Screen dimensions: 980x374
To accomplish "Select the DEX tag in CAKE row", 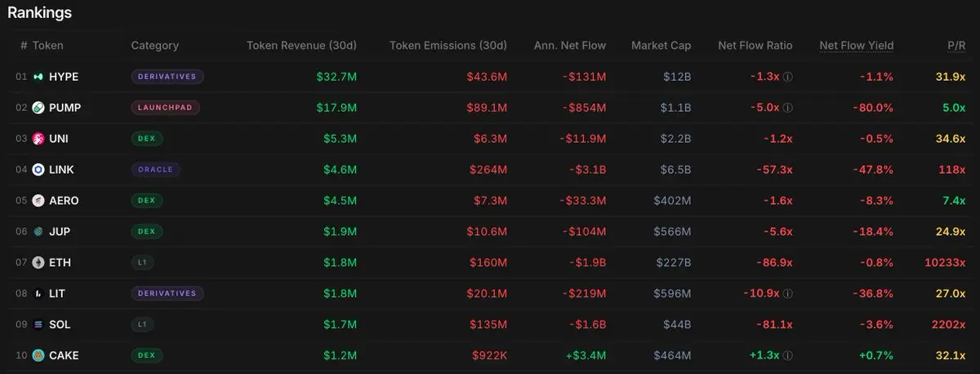I will tap(147, 356).
